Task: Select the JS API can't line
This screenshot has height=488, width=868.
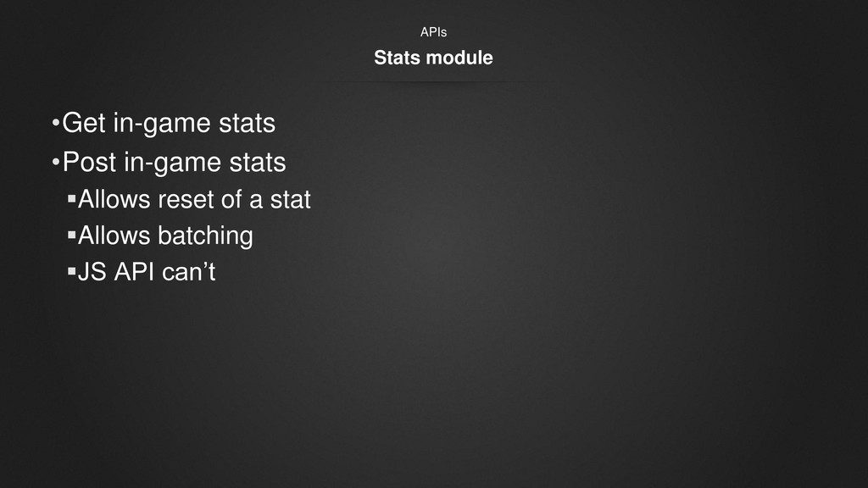Action: pyautogui.click(x=147, y=272)
